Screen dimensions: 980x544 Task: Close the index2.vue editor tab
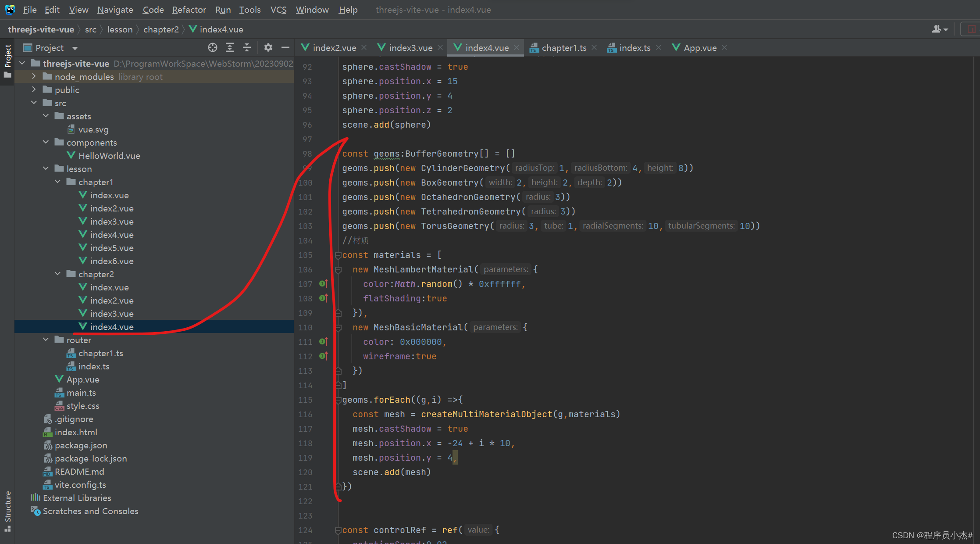tap(364, 47)
